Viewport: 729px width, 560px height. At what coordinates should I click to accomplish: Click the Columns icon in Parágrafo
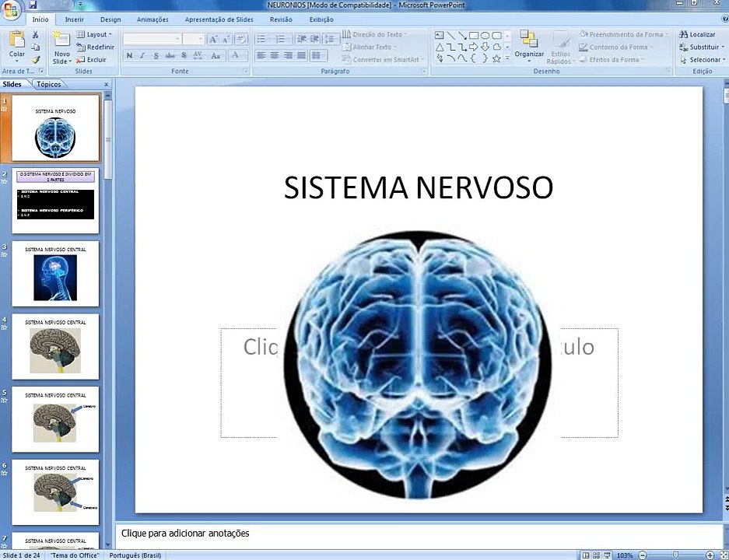(x=317, y=56)
